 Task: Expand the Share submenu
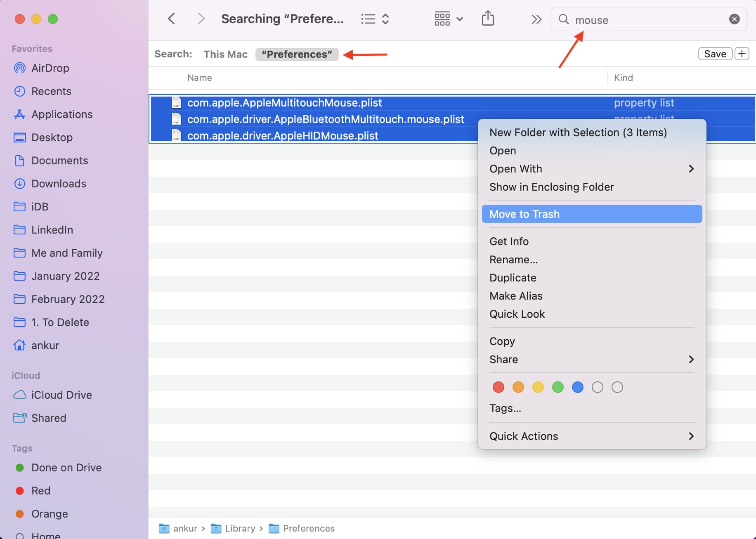click(x=592, y=359)
